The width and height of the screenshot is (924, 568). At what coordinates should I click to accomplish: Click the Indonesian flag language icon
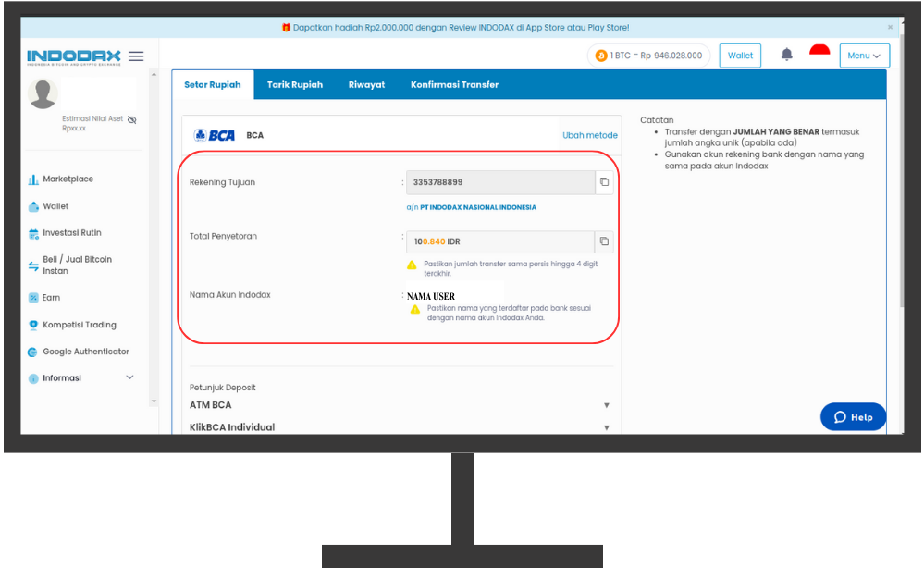[819, 50]
